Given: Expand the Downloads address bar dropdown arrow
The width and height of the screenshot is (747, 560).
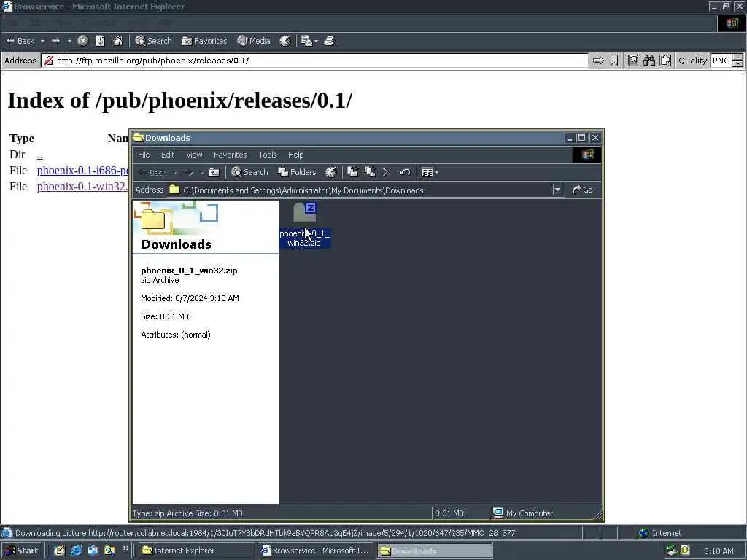Looking at the screenshot, I should [558, 190].
